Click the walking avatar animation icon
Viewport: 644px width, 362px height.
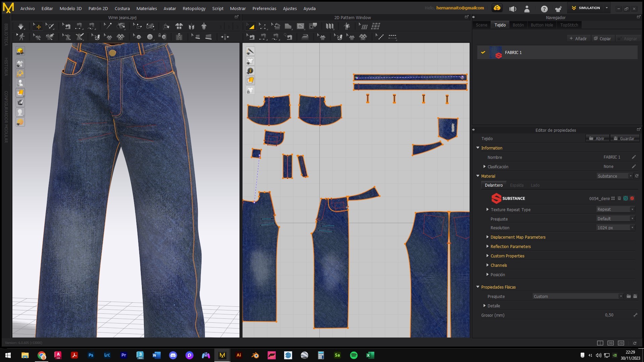(21, 37)
